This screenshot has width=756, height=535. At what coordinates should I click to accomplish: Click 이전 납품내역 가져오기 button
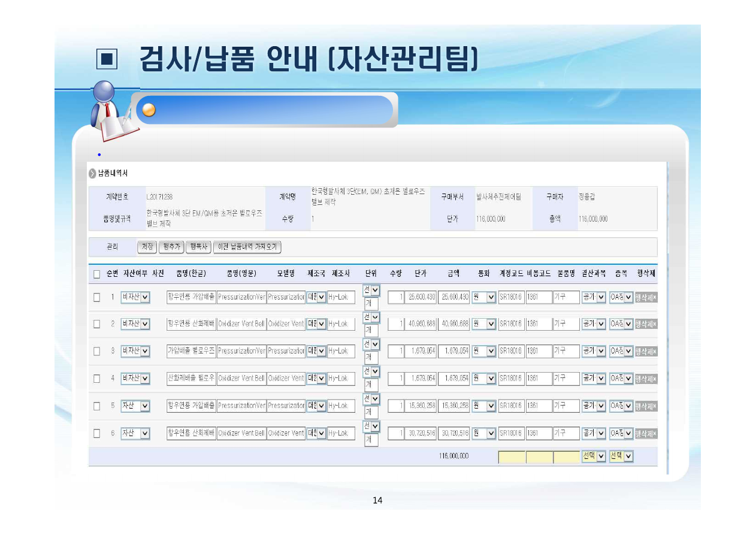click(x=247, y=247)
